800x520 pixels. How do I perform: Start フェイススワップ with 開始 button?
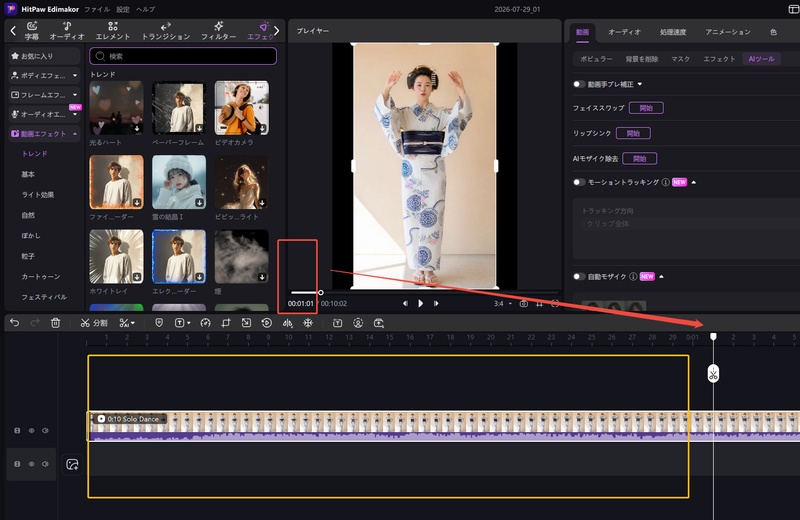click(x=646, y=108)
